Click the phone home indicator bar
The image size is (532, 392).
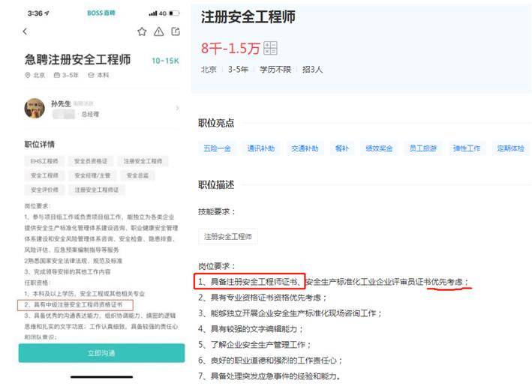tap(101, 377)
